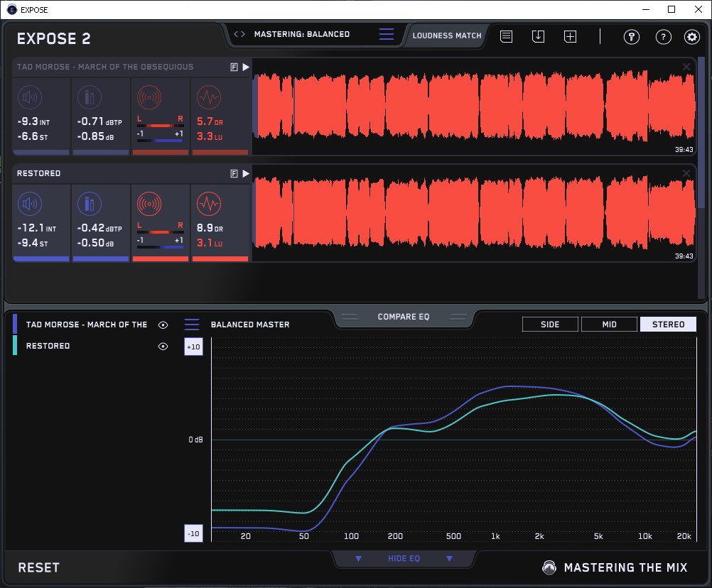The width and height of the screenshot is (712, 588).
Task: Click the loudness speaker icon in Restored track
Action: [28, 205]
